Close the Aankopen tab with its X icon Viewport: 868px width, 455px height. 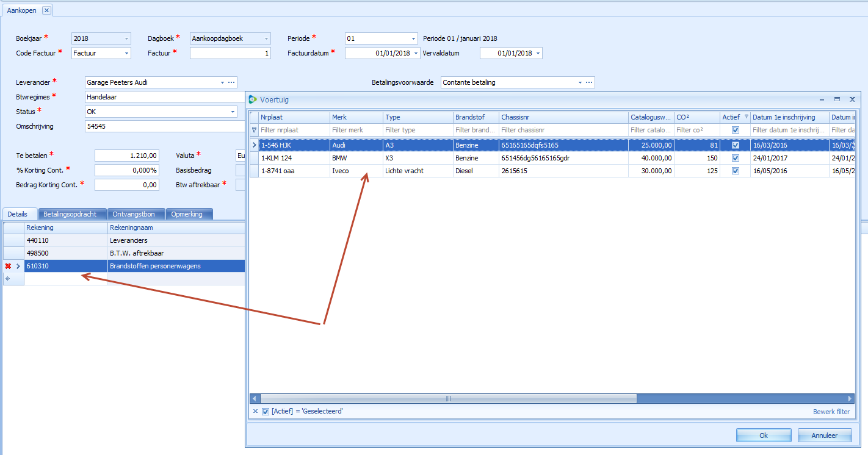46,10
